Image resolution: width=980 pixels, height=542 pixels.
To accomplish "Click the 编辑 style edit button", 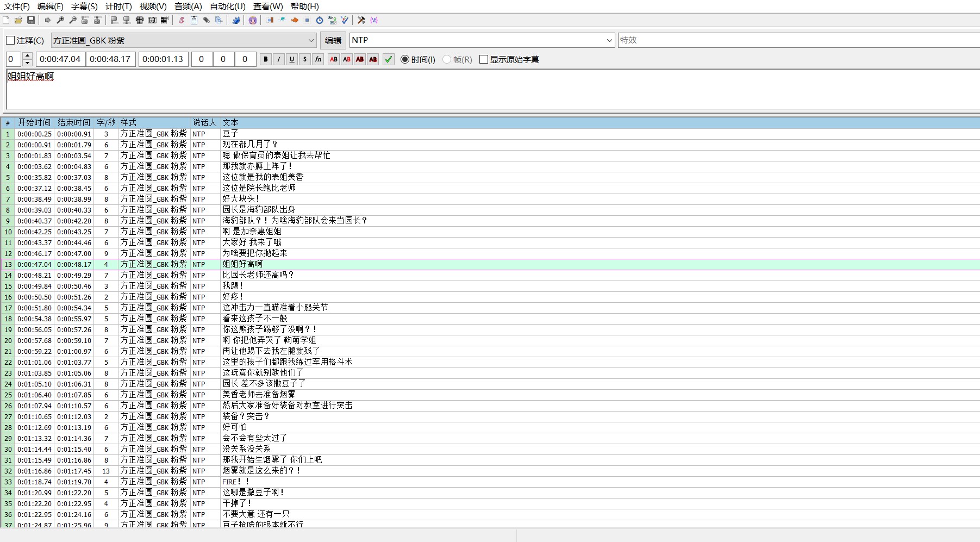I will click(x=333, y=40).
